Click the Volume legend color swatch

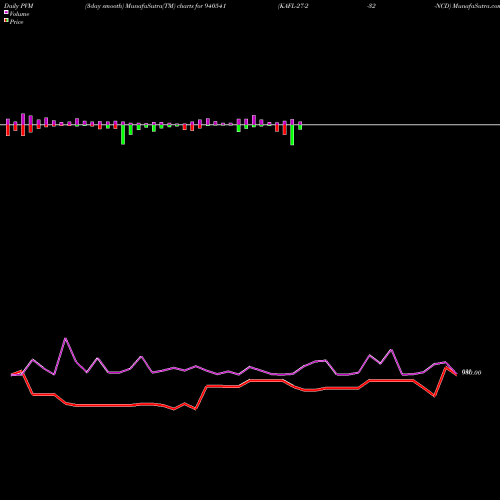(6, 12)
